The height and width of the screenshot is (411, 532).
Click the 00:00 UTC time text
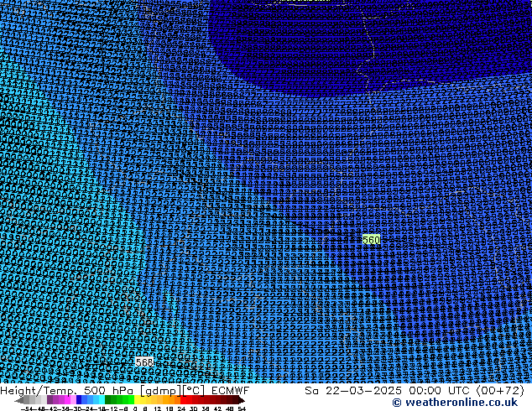tap(439, 391)
